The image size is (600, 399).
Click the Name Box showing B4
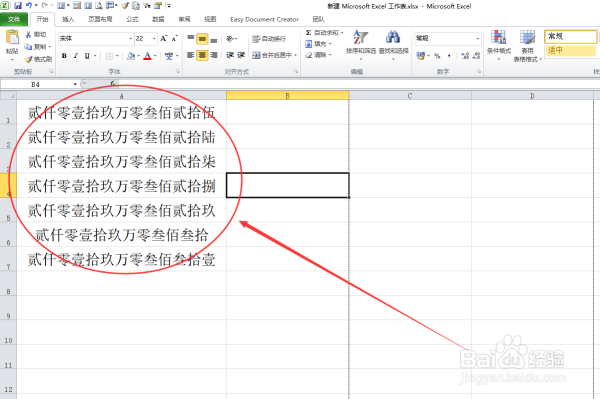point(36,84)
